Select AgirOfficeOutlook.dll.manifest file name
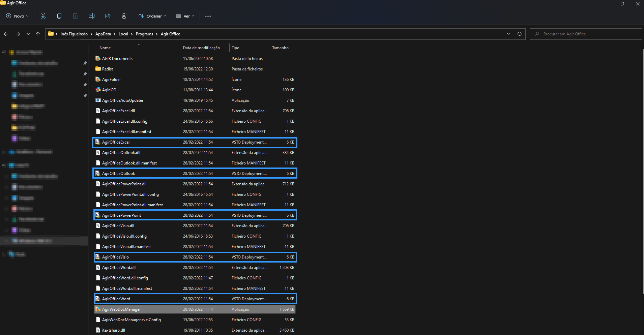644x335 pixels. (129, 163)
